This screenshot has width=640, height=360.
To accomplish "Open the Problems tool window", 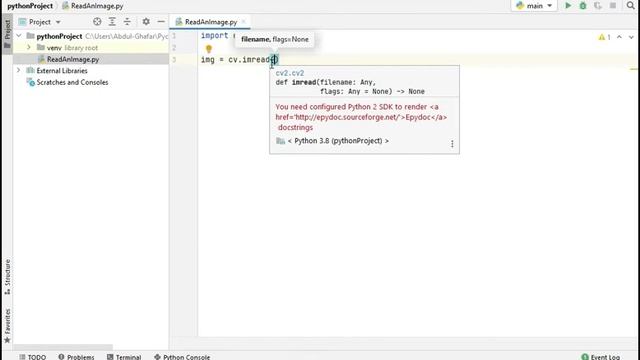I will pos(76,357).
